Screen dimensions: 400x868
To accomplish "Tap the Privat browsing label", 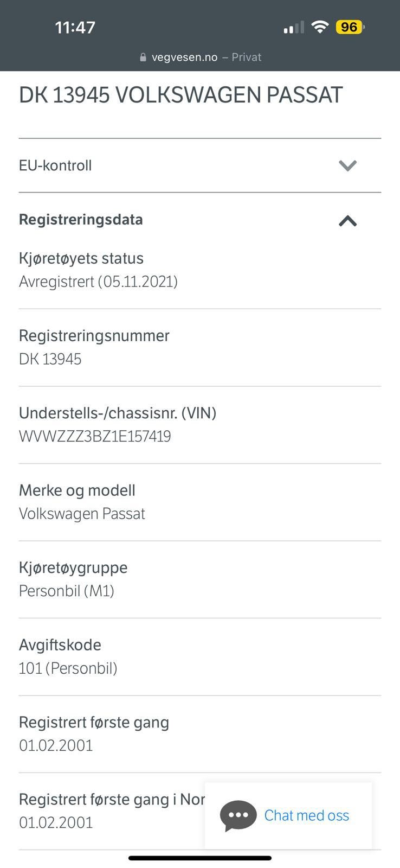I will (x=247, y=58).
